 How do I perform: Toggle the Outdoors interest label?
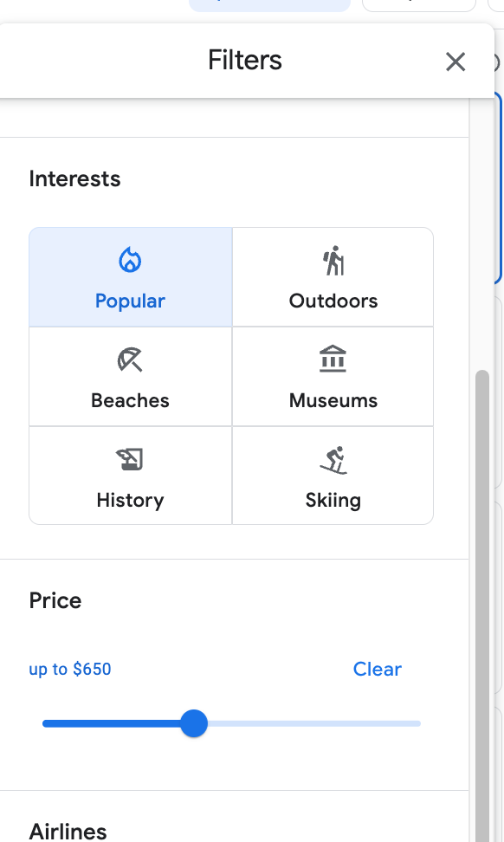pyautogui.click(x=333, y=301)
